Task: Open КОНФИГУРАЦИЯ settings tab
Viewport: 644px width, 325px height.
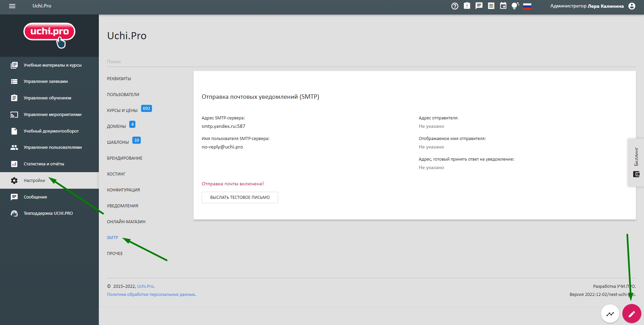Action: click(123, 190)
